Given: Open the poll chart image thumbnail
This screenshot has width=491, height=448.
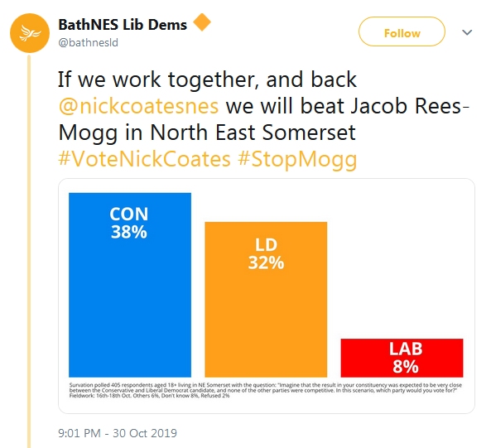Looking at the screenshot, I should [267, 296].
